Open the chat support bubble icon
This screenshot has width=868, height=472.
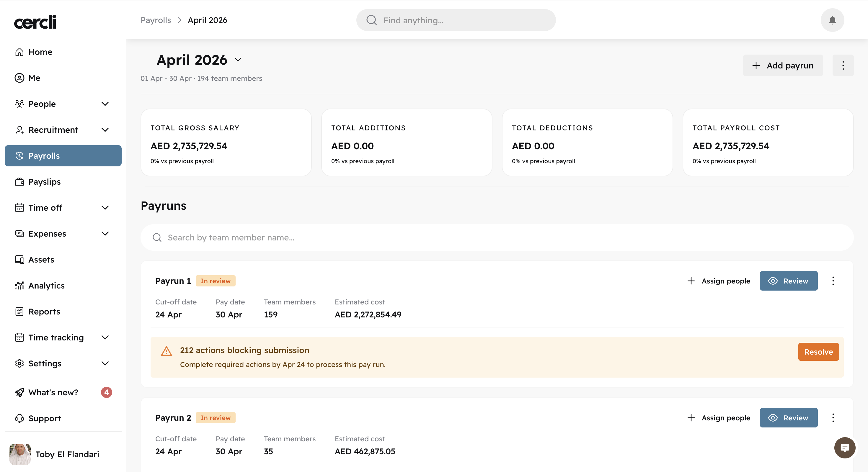[844, 448]
